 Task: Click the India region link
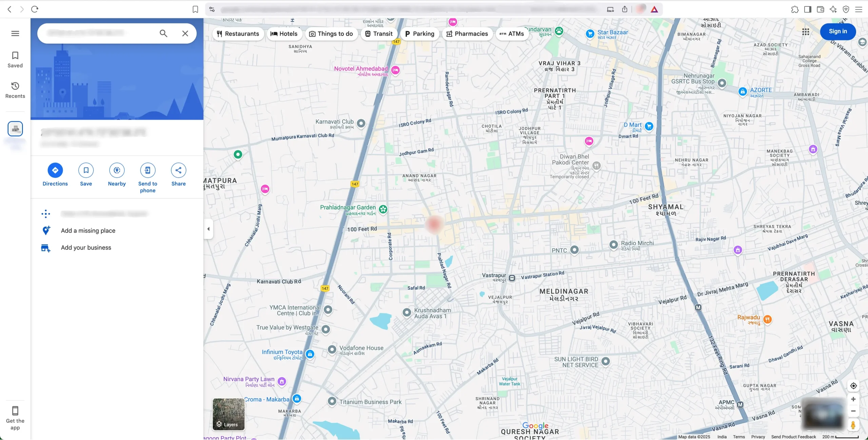click(722, 437)
